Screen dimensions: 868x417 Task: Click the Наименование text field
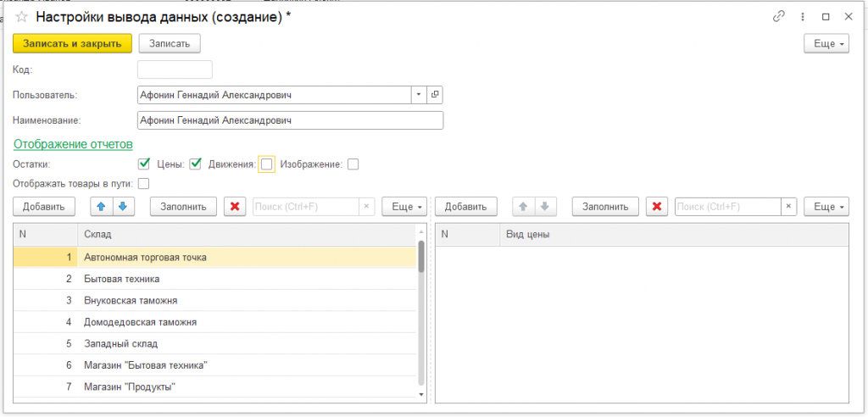tap(290, 120)
